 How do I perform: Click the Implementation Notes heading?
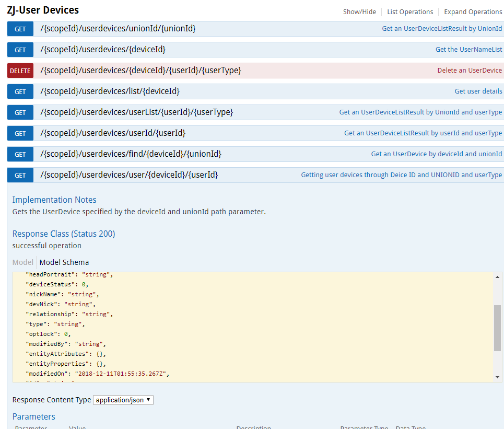click(54, 200)
